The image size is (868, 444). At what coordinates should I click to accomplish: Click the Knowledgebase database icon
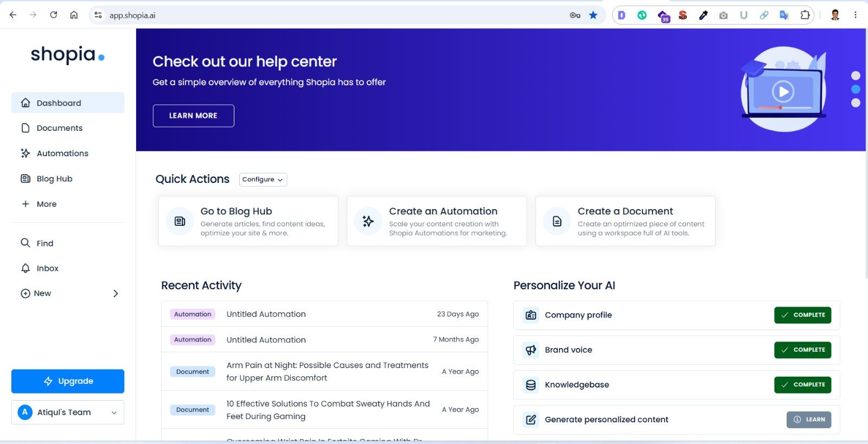531,385
